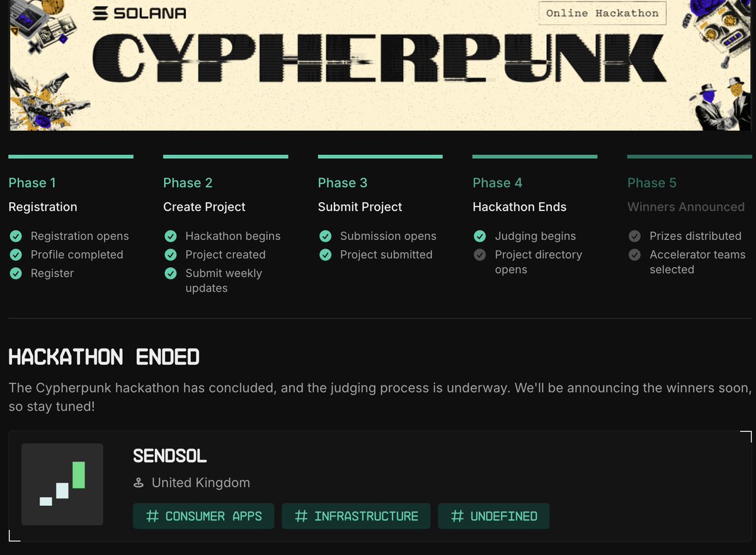The width and height of the screenshot is (756, 555).
Task: Click the grey check beside Project directory opens
Action: [479, 255]
